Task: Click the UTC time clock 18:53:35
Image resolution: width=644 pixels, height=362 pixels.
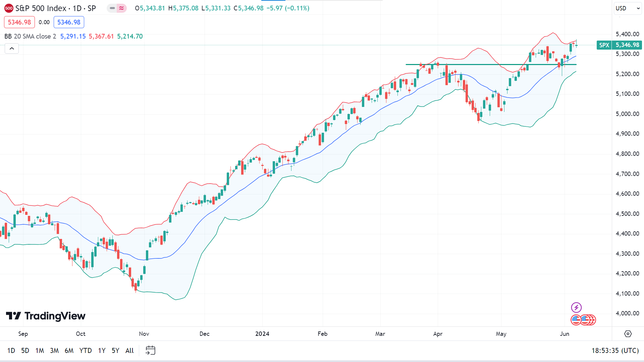Action: (x=615, y=351)
